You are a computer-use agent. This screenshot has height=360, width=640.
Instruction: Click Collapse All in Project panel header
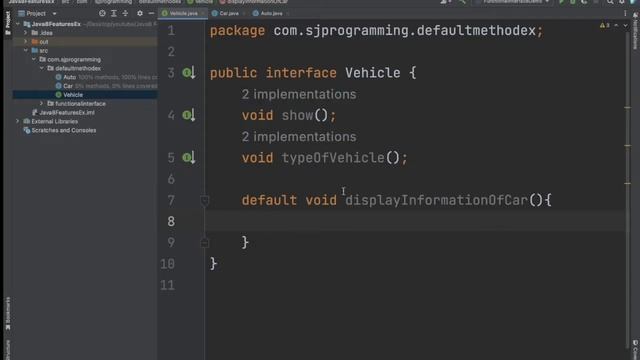tap(125, 13)
